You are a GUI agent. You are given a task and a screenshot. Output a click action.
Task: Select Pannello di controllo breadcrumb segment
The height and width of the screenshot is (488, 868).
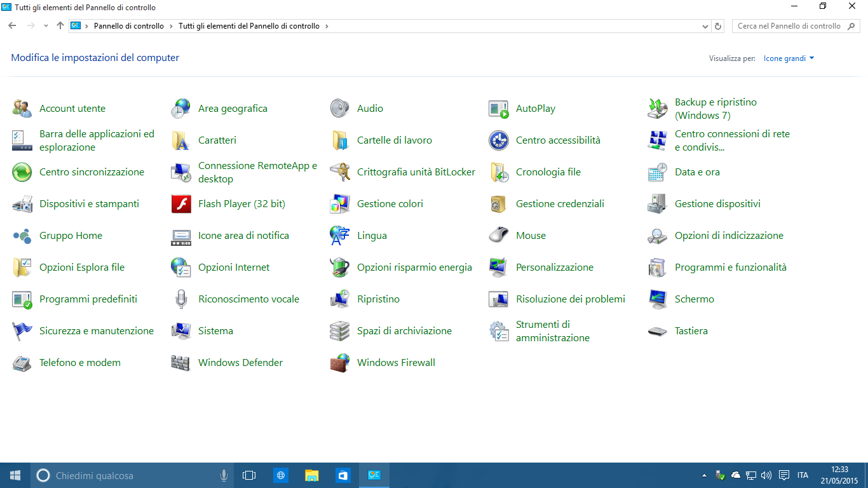click(129, 26)
